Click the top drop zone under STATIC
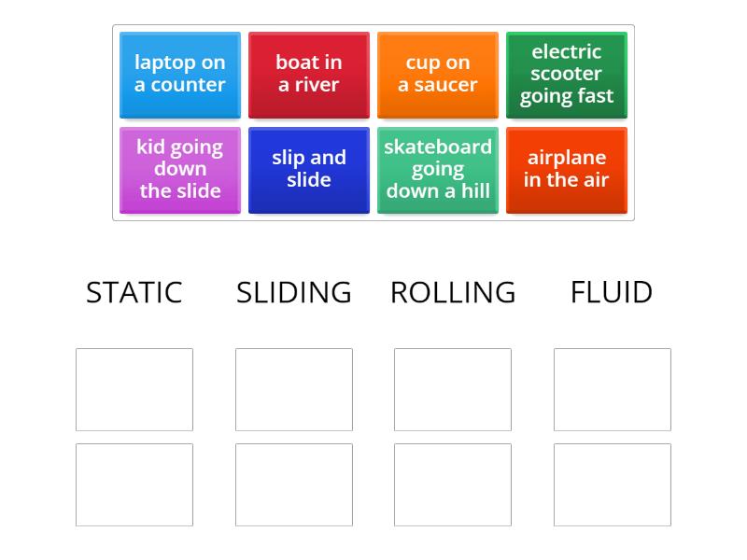 pos(134,389)
